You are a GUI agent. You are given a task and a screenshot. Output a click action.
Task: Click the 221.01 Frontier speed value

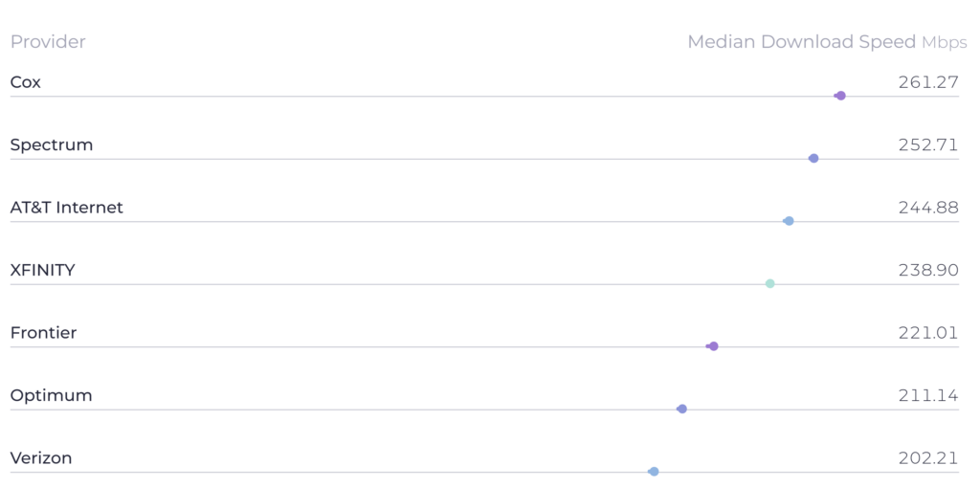pyautogui.click(x=928, y=333)
